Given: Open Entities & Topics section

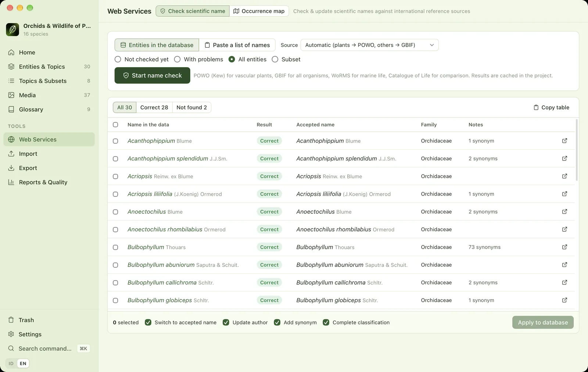Looking at the screenshot, I should (49, 66).
